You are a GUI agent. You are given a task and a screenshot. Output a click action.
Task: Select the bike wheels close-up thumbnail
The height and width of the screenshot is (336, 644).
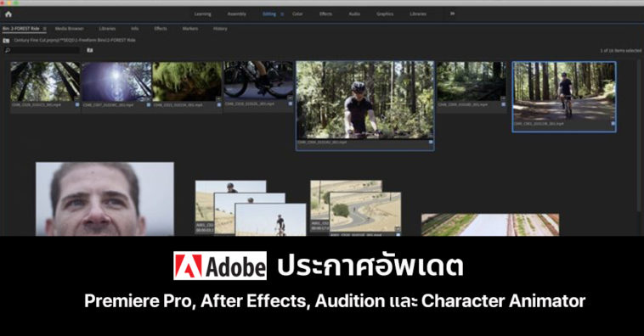point(258,81)
